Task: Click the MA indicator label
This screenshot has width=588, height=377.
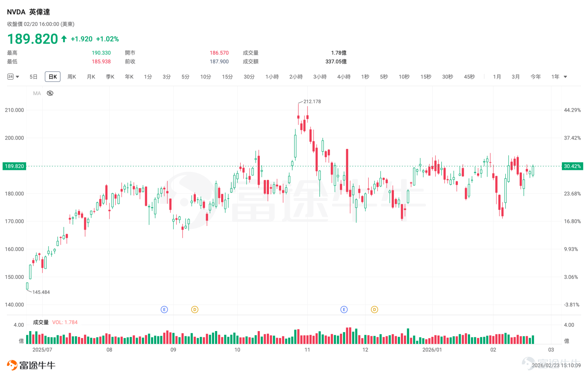Action: 37,93
